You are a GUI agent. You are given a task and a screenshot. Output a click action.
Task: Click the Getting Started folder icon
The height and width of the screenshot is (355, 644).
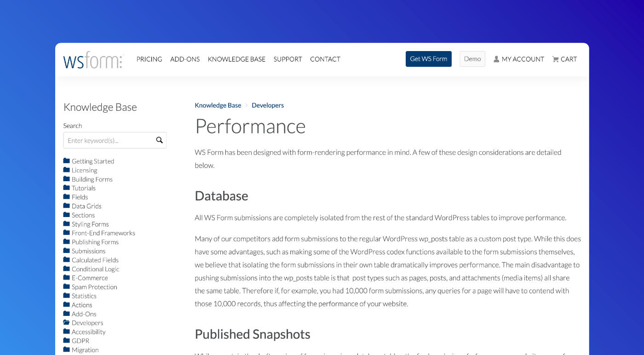tap(67, 160)
